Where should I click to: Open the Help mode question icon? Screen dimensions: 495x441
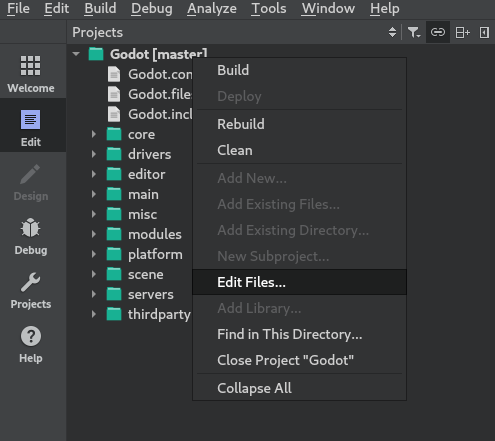[31, 336]
